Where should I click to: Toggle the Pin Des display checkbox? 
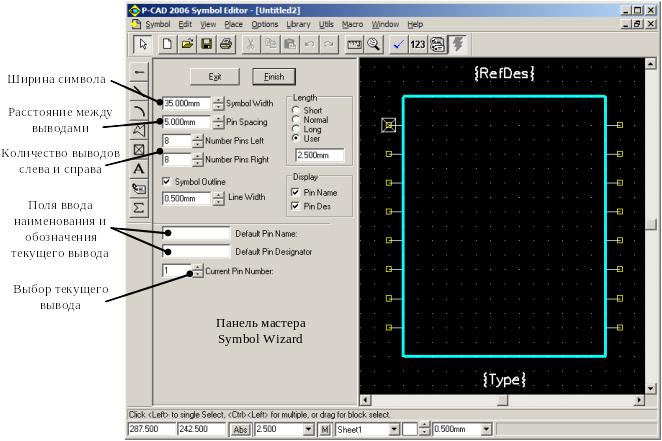click(x=296, y=206)
